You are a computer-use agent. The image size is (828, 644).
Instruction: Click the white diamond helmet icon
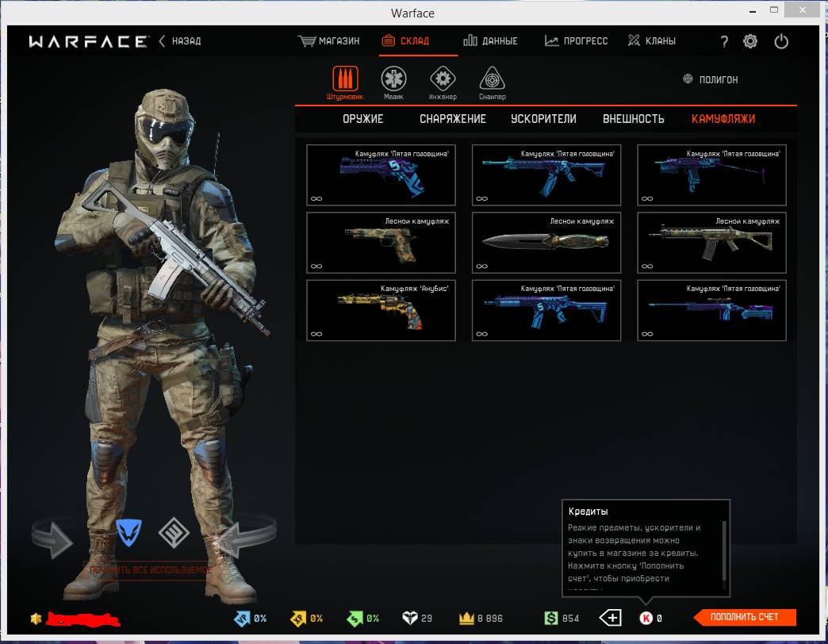point(410,618)
